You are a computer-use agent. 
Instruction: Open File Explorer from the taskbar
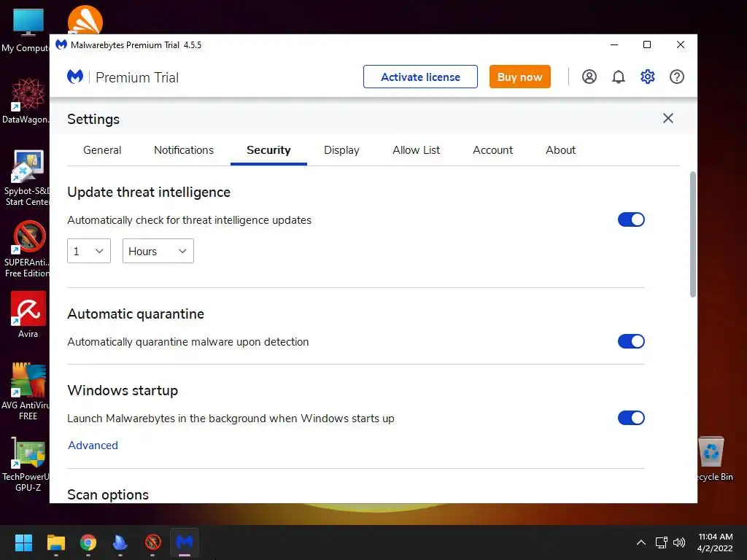[55, 542]
